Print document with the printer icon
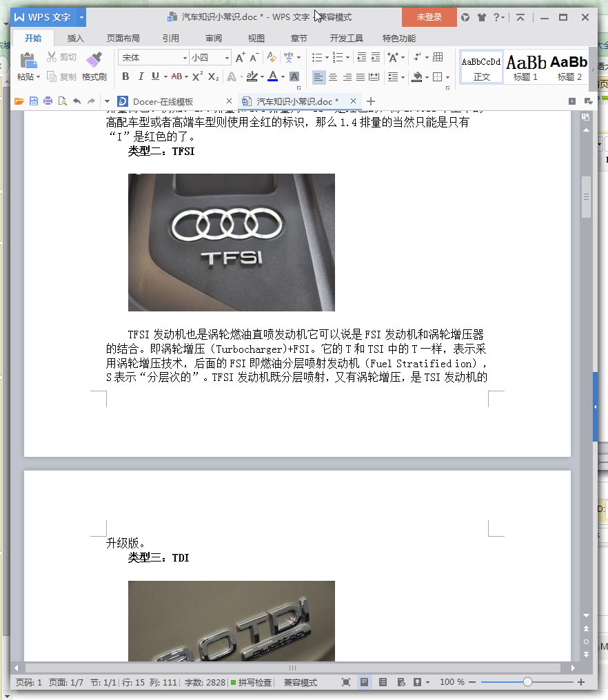Viewport: 608px width, 700px height. coord(48,101)
